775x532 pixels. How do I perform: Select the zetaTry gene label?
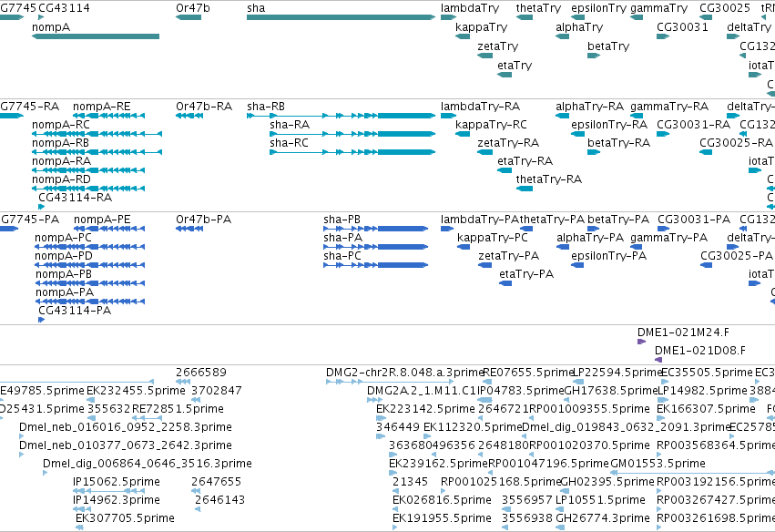click(498, 46)
